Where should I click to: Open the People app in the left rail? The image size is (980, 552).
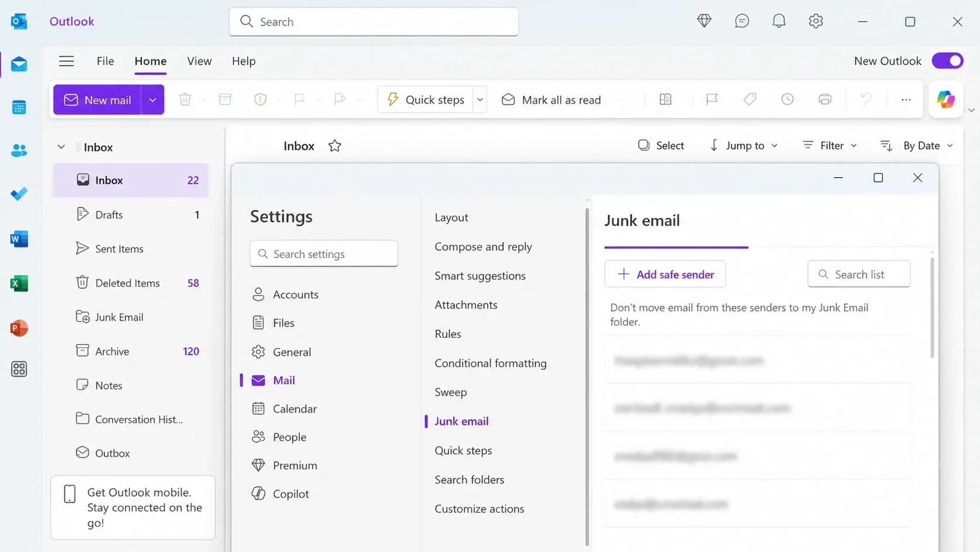coord(19,151)
